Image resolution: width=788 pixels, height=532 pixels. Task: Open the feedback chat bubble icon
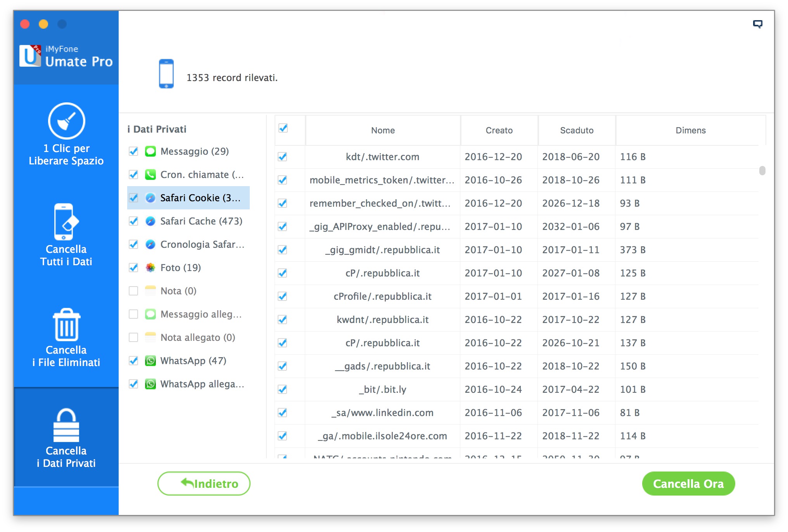coord(757,24)
